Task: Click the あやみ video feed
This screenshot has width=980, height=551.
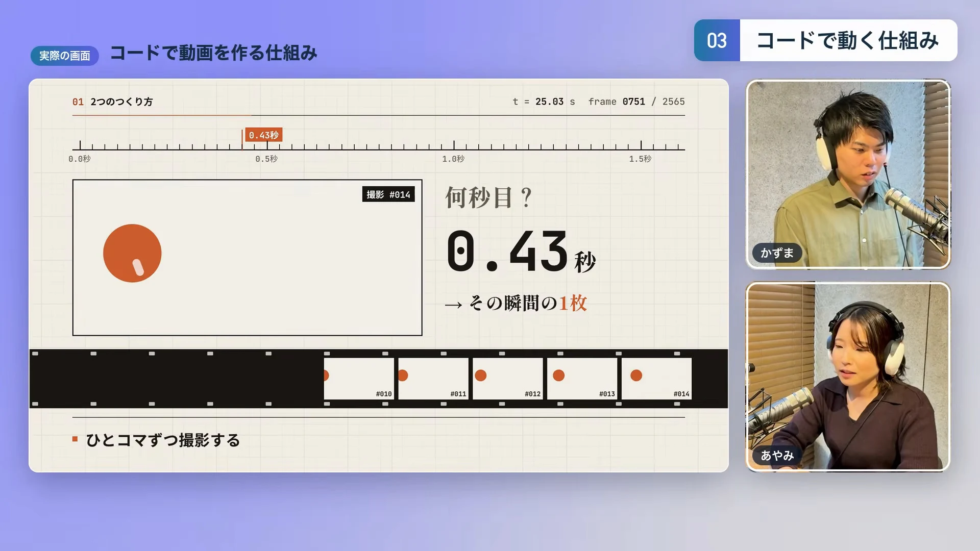Action: 848,377
